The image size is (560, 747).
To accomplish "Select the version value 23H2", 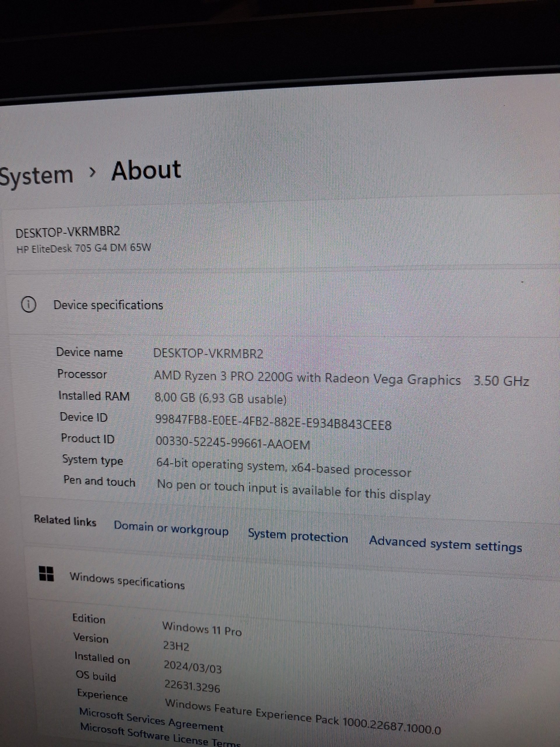I will point(176,646).
